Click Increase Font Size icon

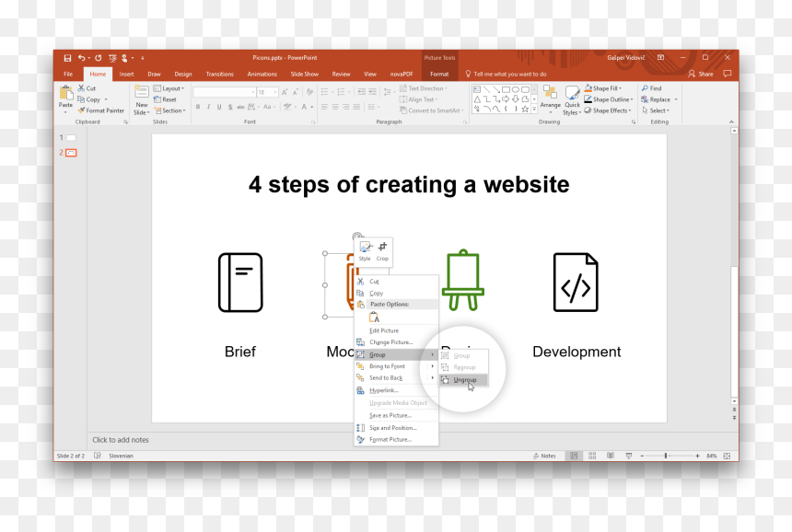click(x=285, y=92)
